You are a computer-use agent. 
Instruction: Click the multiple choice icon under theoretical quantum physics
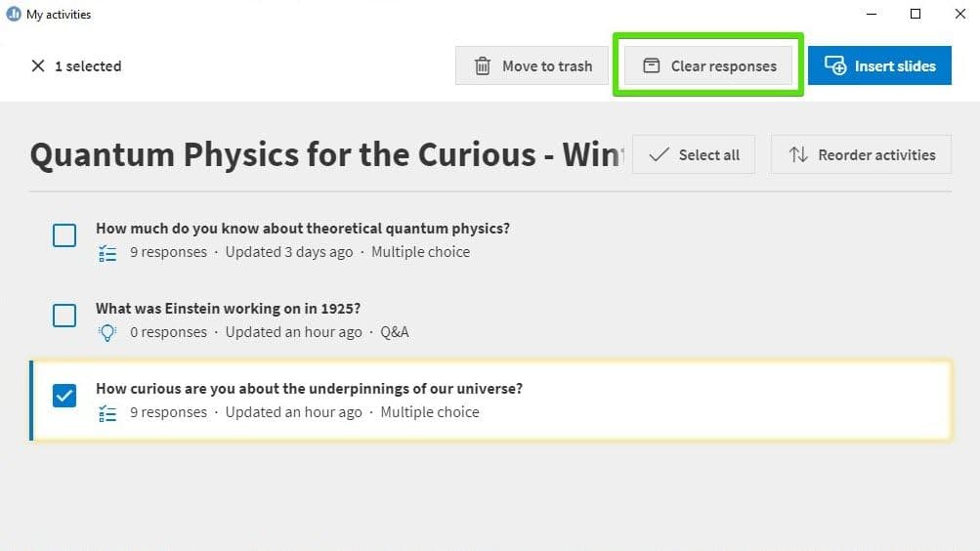click(x=107, y=253)
